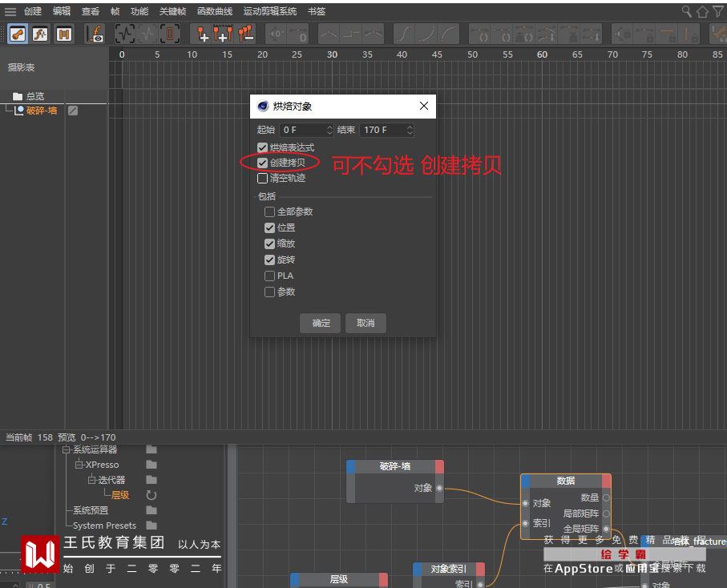This screenshot has height=588, width=727.
Task: Click folder icon next to XPresso
Action: pyautogui.click(x=151, y=465)
